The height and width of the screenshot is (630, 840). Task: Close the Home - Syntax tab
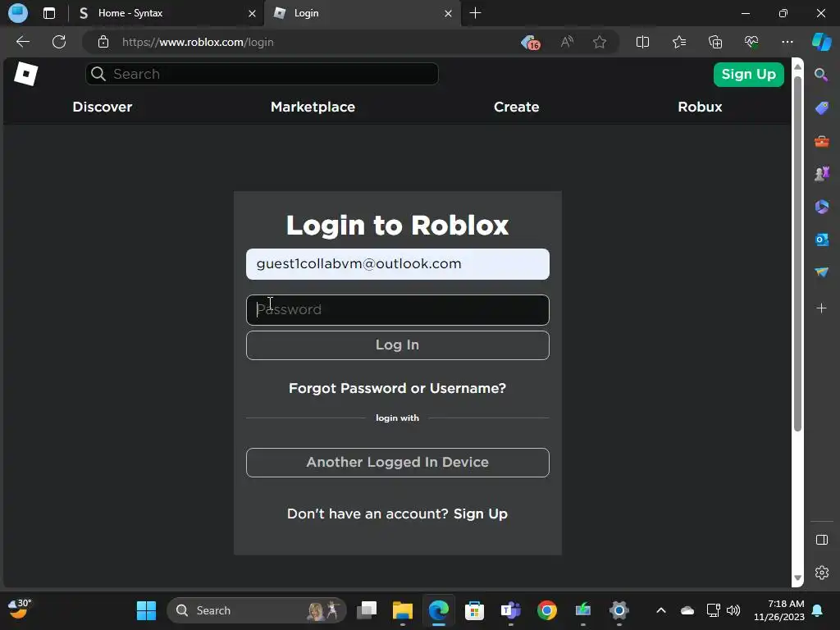[x=252, y=13]
